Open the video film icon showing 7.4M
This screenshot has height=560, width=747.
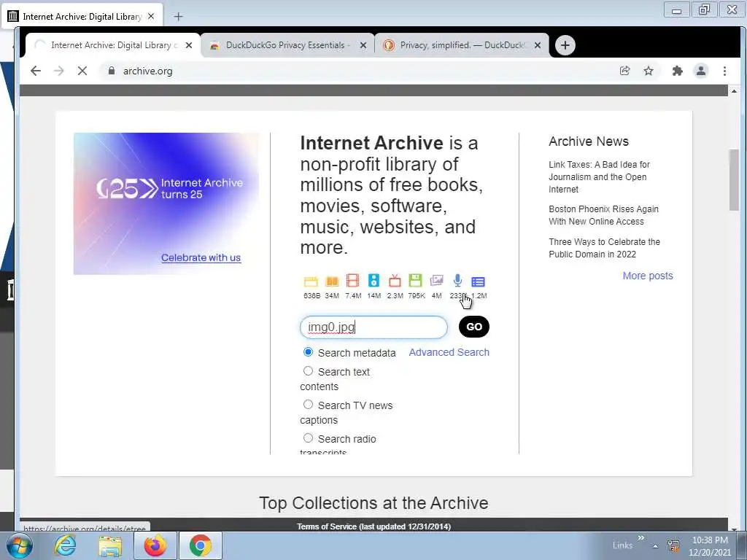click(352, 281)
